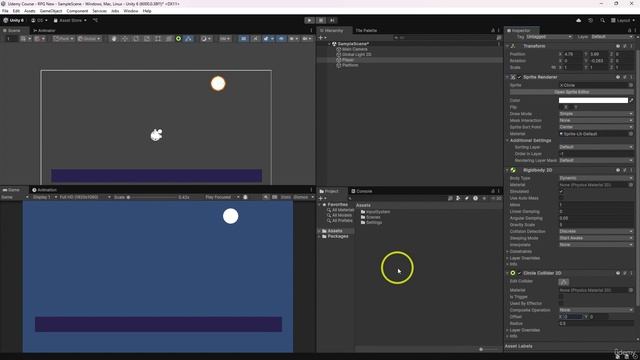The width and height of the screenshot is (640, 360).
Task: Open the Draw Mode dropdown
Action: coord(596,114)
